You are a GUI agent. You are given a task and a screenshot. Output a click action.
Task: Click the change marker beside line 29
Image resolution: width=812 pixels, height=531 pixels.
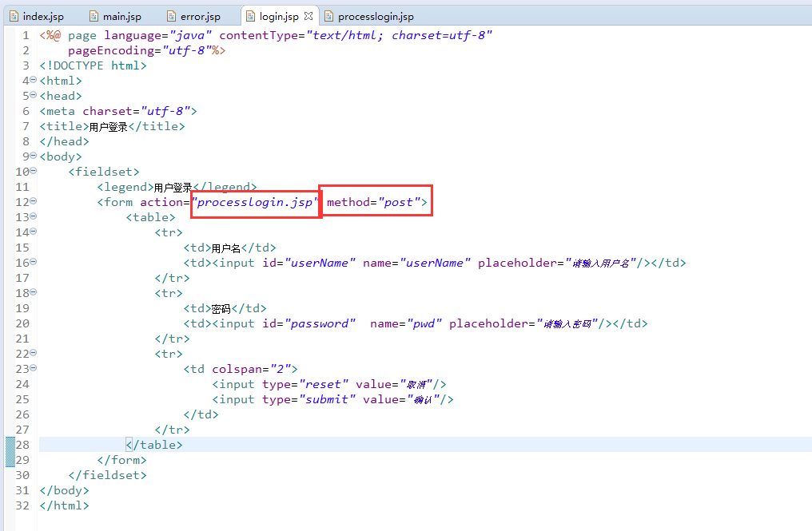tap(10, 460)
